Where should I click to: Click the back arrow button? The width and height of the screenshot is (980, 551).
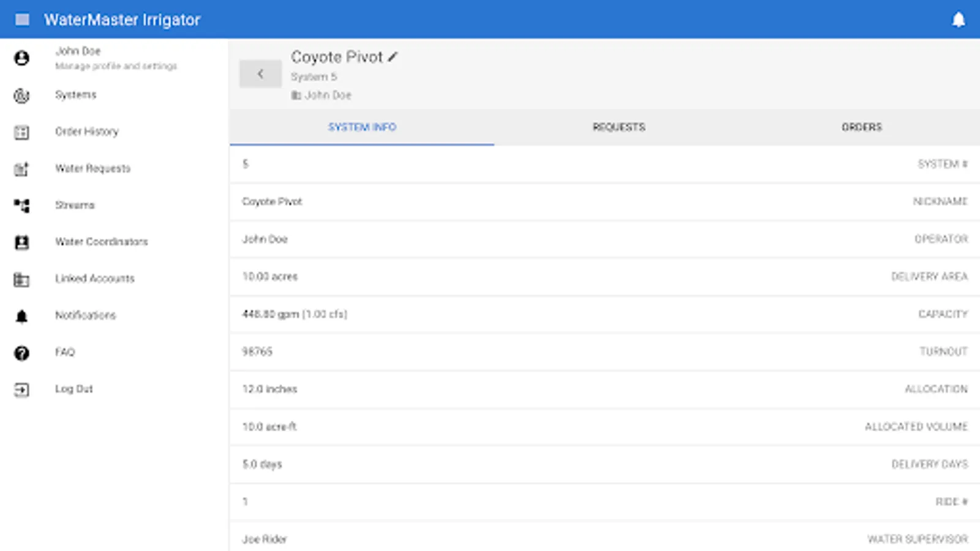pyautogui.click(x=260, y=73)
